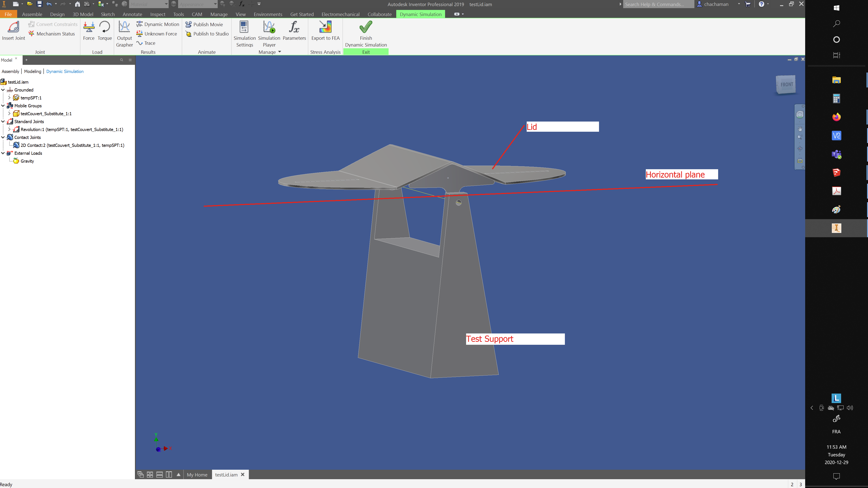Screen dimensions: 868x488
Task: Expand the Revolution:1 joint node
Action: click(x=9, y=129)
